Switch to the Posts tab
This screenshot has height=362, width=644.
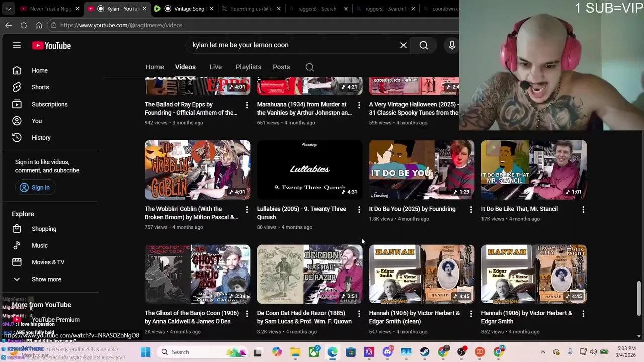pyautogui.click(x=281, y=67)
